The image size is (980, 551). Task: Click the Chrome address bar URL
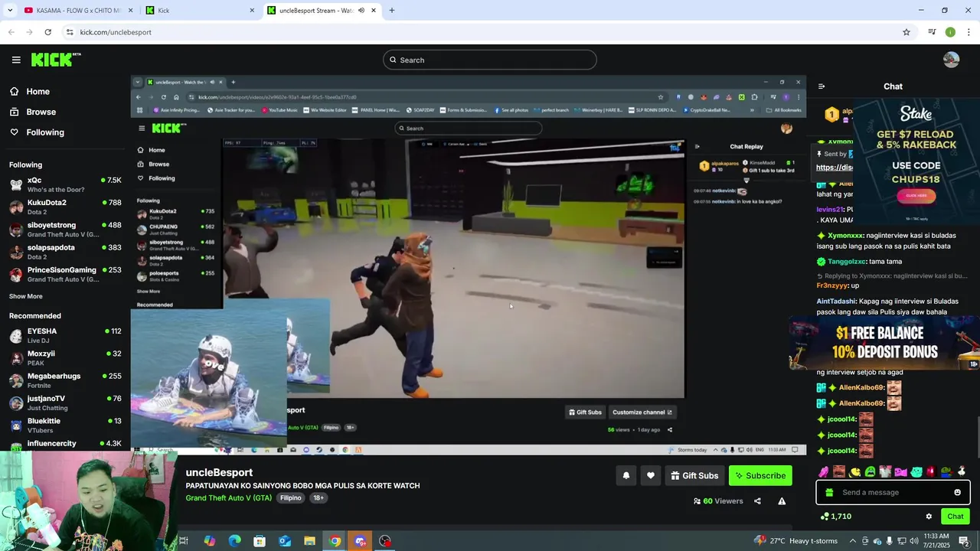pyautogui.click(x=116, y=32)
